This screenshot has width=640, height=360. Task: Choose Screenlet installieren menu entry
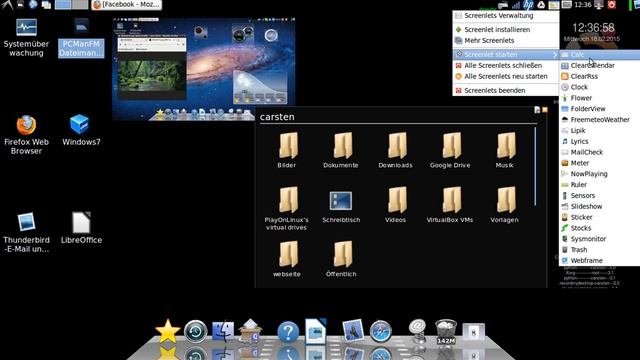pyautogui.click(x=505, y=29)
